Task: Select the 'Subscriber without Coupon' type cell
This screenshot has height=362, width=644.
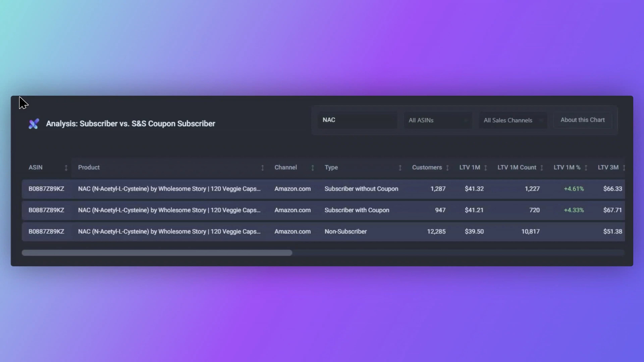Action: [361, 189]
